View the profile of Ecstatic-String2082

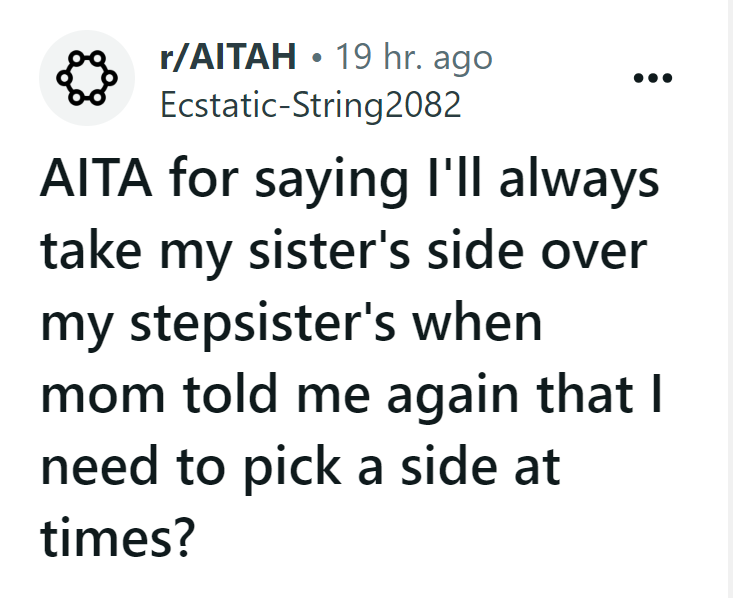311,105
